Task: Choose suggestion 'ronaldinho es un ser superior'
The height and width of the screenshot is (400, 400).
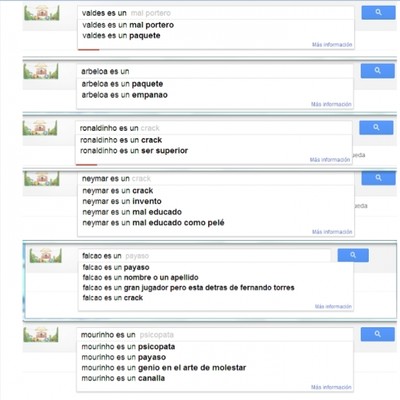Action: pyautogui.click(x=134, y=151)
